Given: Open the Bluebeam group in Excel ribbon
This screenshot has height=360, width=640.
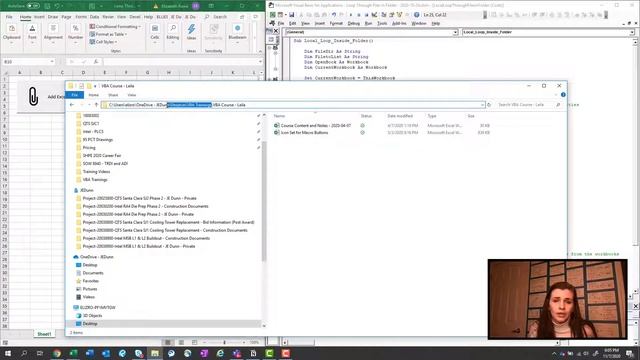Looking at the screenshot, I should [x=238, y=33].
